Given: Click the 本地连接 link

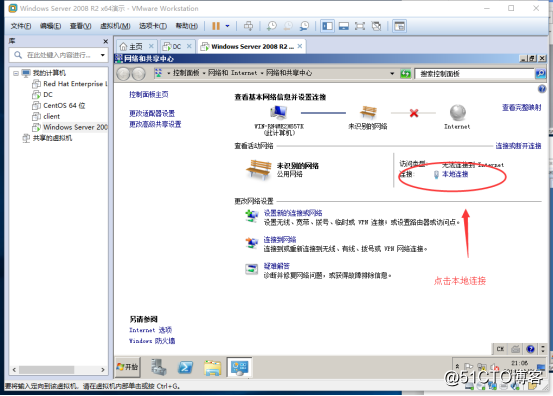Looking at the screenshot, I should [455, 174].
